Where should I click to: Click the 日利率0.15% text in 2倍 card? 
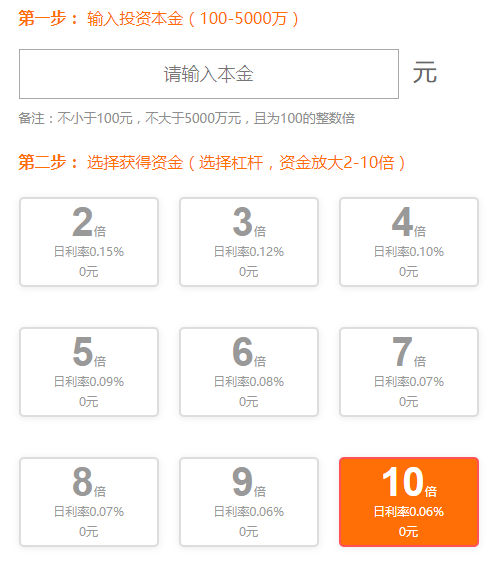[89, 252]
